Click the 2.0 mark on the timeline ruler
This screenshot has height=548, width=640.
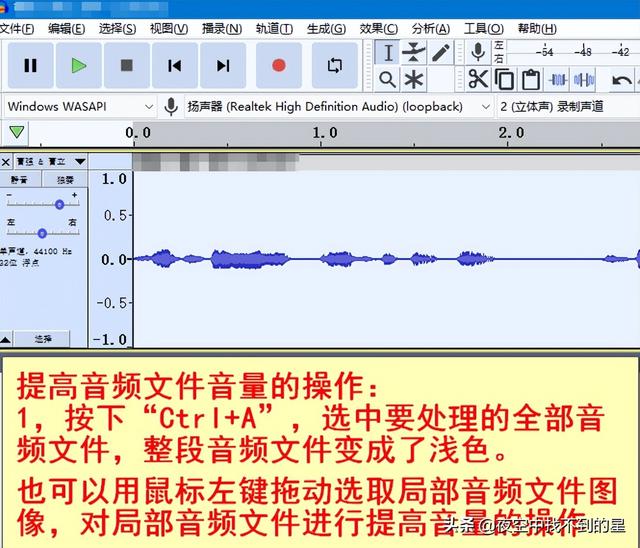511,133
